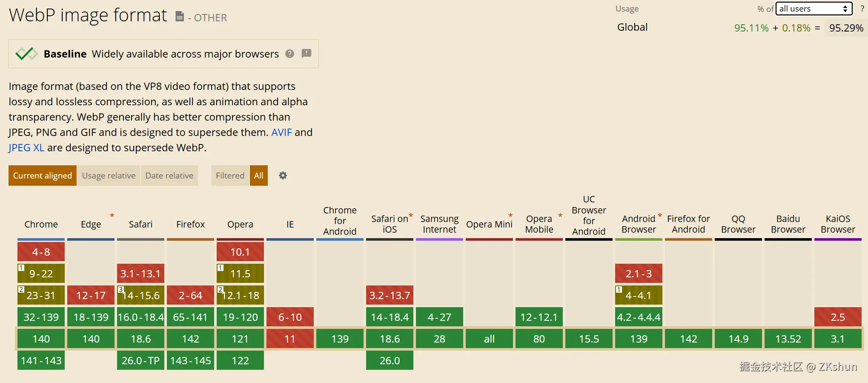The width and height of the screenshot is (868, 383).
Task: Follow the JPEG XL link
Action: [x=26, y=147]
